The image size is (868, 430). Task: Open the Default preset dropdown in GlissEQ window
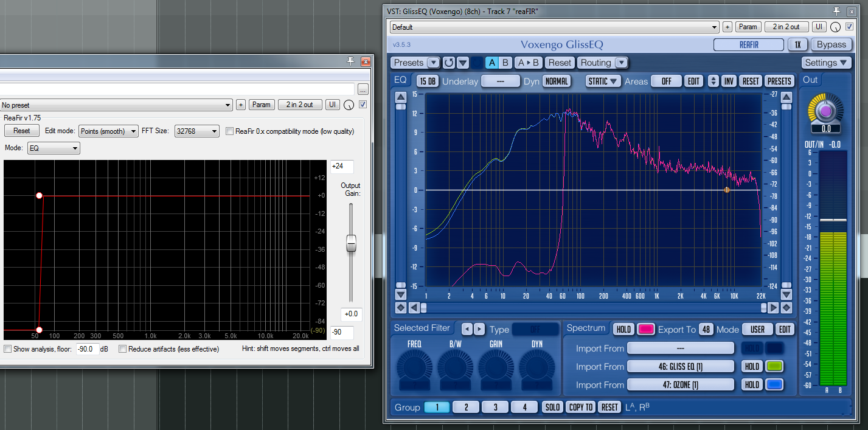pyautogui.click(x=555, y=27)
